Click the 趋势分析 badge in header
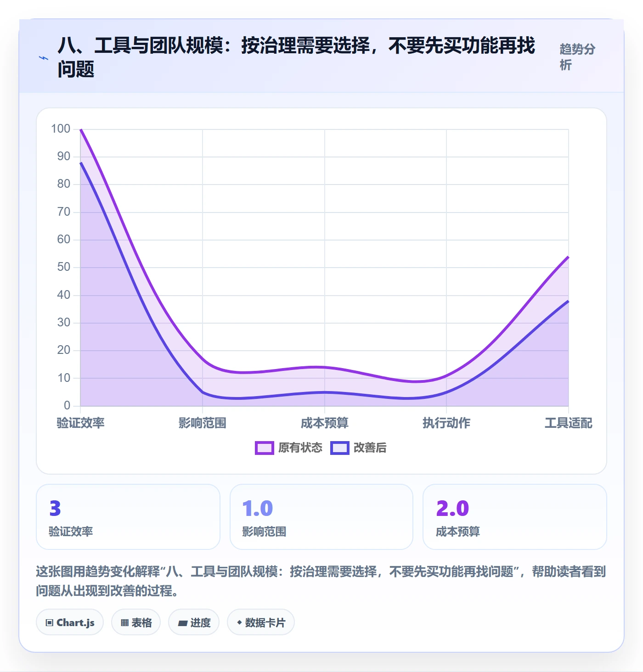Viewport: 643px width, 672px height. [577, 57]
